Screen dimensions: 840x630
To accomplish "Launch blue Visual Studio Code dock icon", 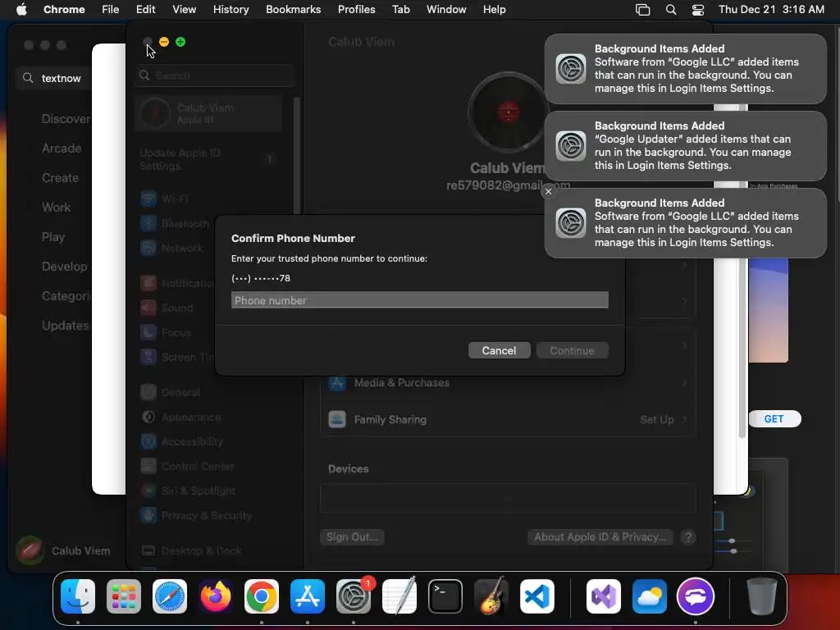I will (536, 596).
